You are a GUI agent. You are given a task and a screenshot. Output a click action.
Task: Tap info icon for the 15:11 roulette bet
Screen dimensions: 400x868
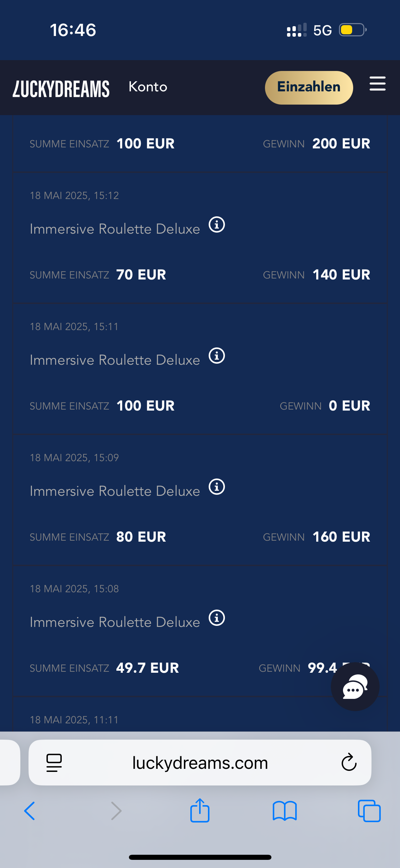217,356
